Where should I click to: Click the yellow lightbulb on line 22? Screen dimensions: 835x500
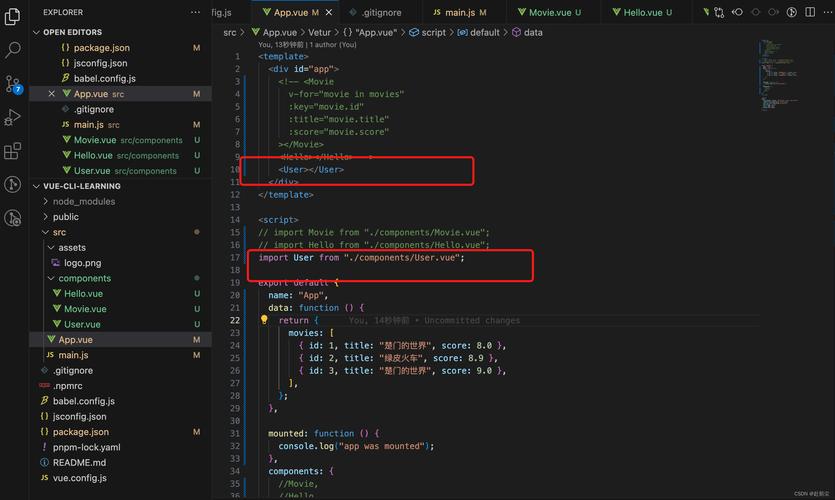pos(265,321)
